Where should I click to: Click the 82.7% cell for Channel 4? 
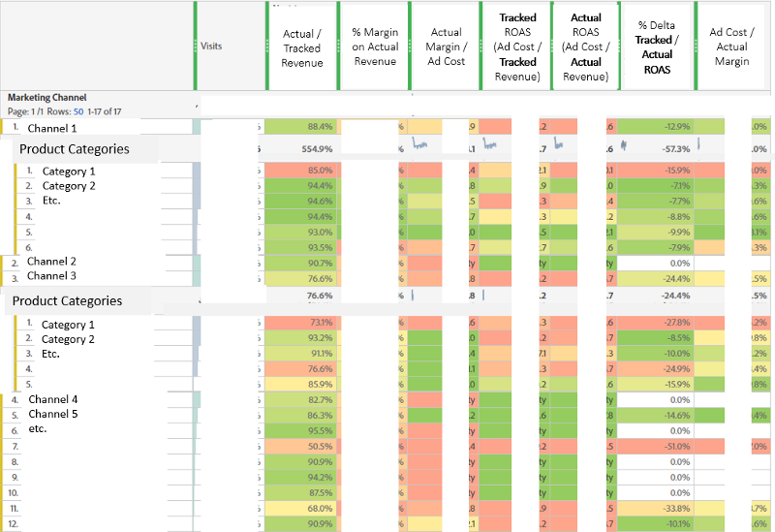pos(300,400)
